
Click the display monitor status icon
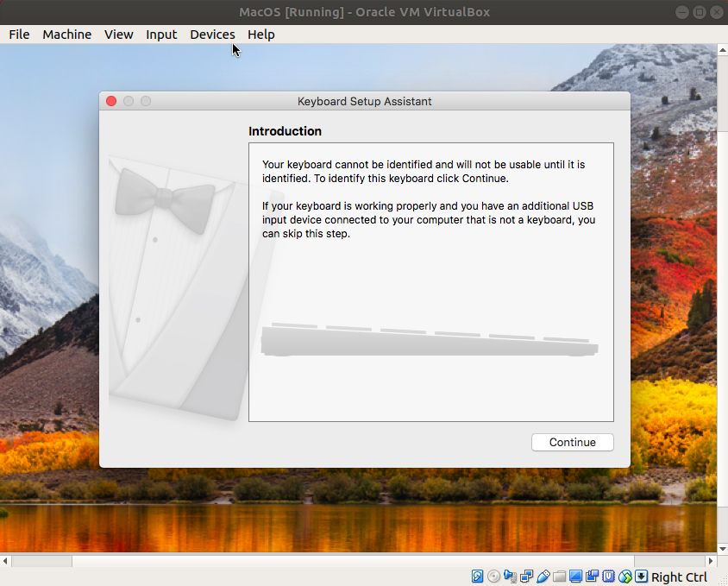tap(575, 577)
